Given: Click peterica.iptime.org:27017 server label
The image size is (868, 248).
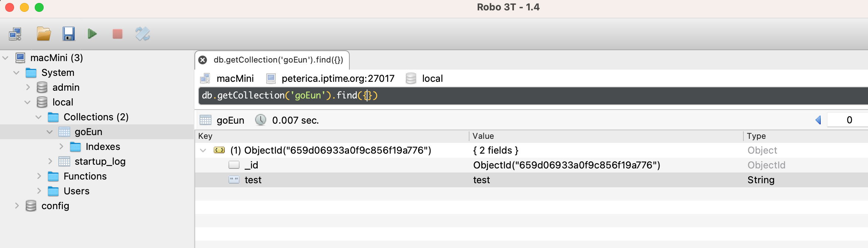Looking at the screenshot, I should pos(338,78).
